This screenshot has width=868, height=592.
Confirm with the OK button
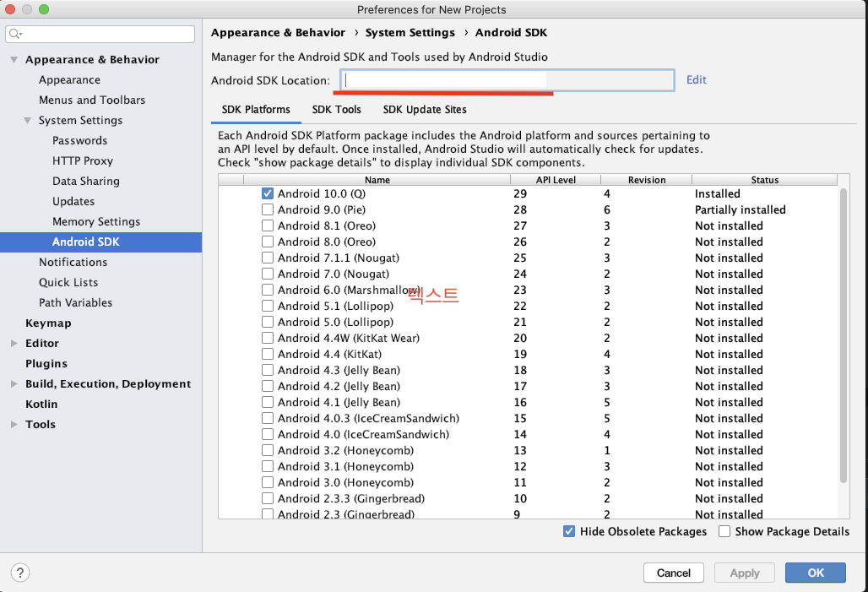click(x=815, y=573)
